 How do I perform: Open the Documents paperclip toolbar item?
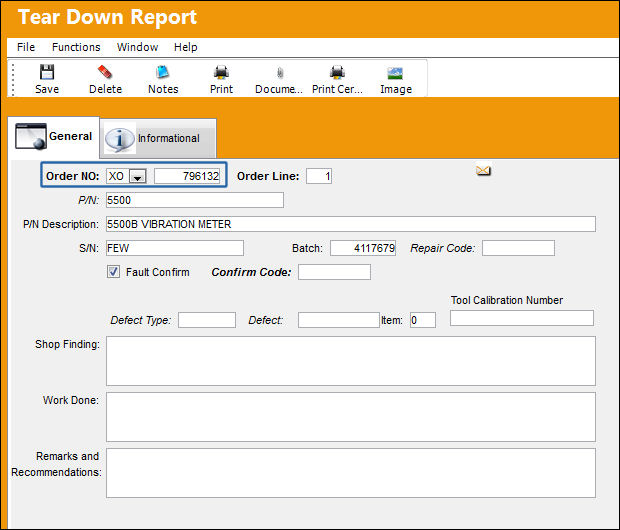[279, 80]
